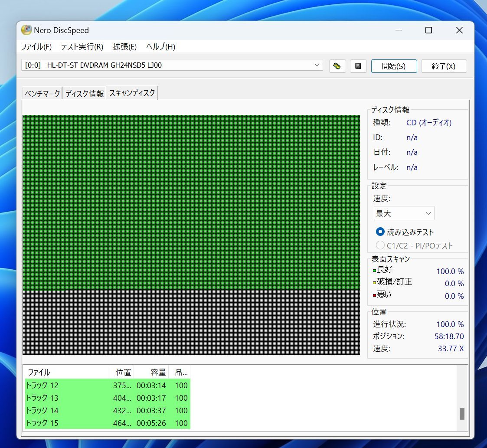Screen dimensions: 487x448
Task: Close the Nero DiscSpeed window
Action: (459, 30)
